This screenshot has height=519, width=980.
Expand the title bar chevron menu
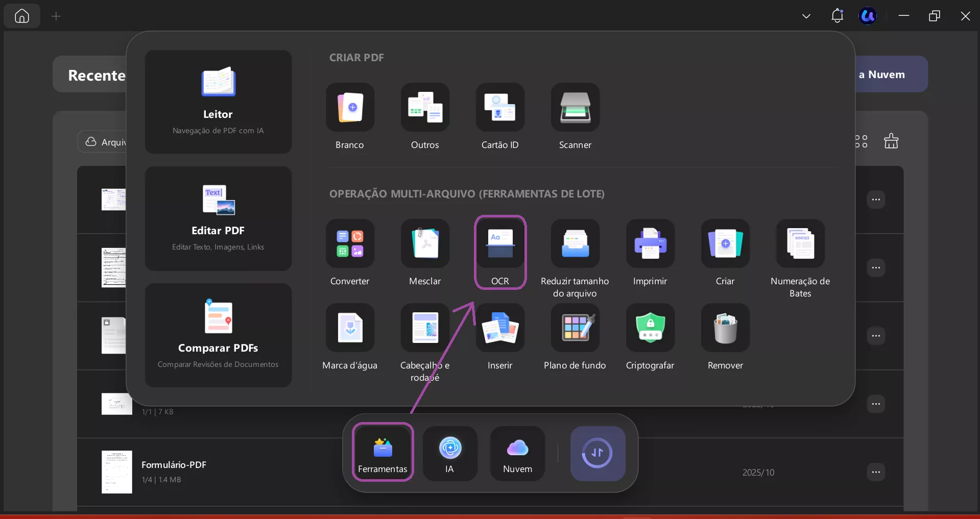(x=806, y=16)
